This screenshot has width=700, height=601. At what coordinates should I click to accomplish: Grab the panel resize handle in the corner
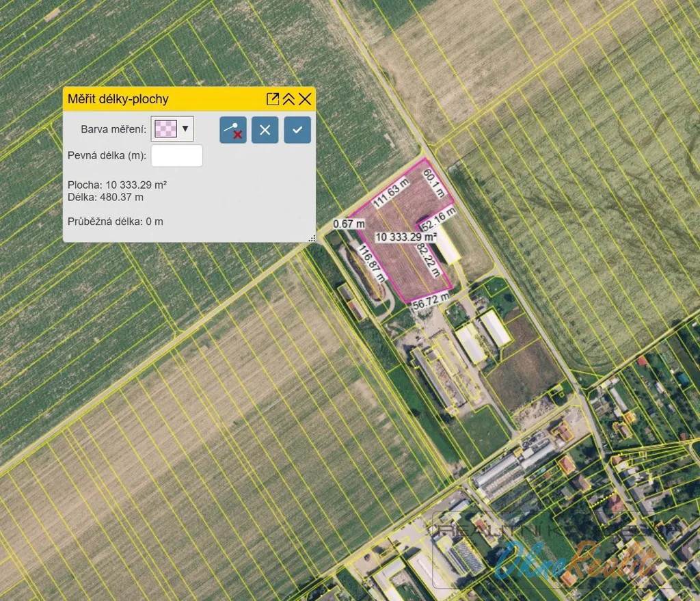[x=312, y=239]
